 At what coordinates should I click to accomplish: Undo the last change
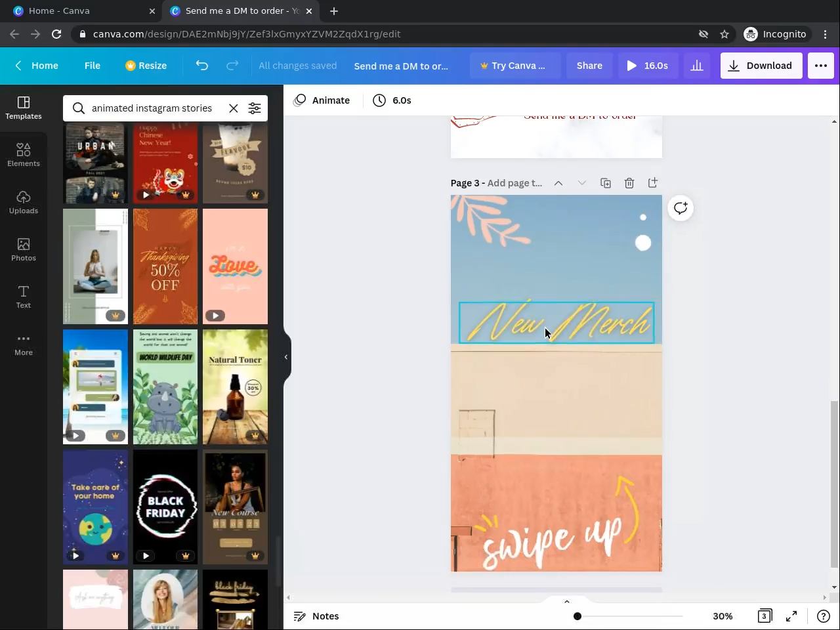pyautogui.click(x=202, y=66)
